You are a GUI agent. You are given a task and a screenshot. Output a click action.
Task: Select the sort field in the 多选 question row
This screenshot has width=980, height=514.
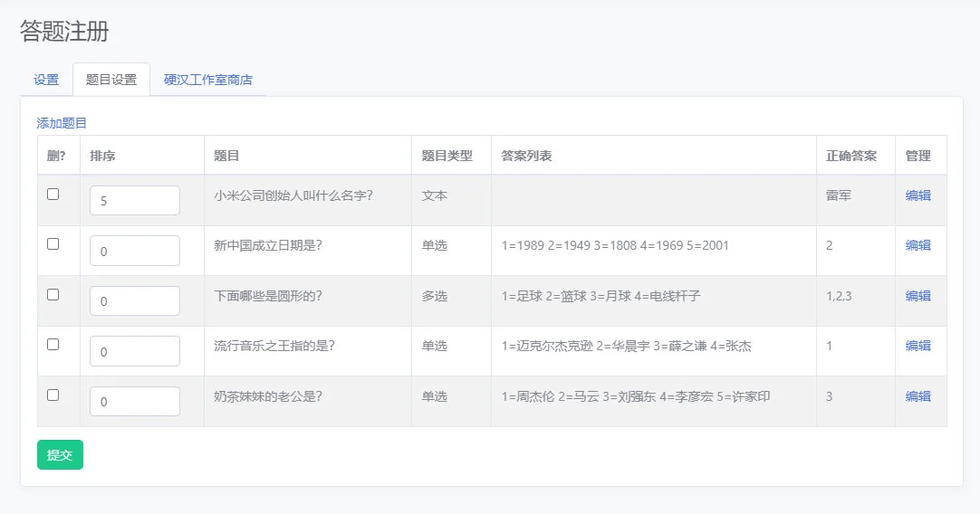click(x=135, y=301)
